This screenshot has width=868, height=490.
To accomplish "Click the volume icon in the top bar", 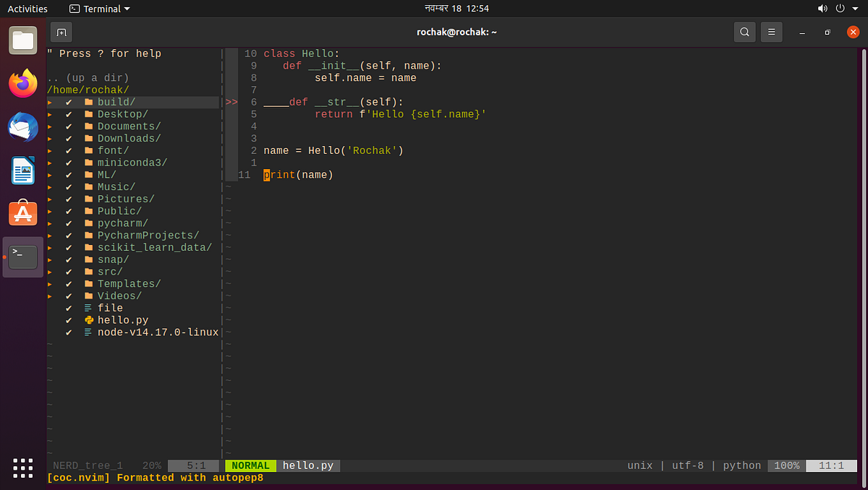I will (x=823, y=9).
